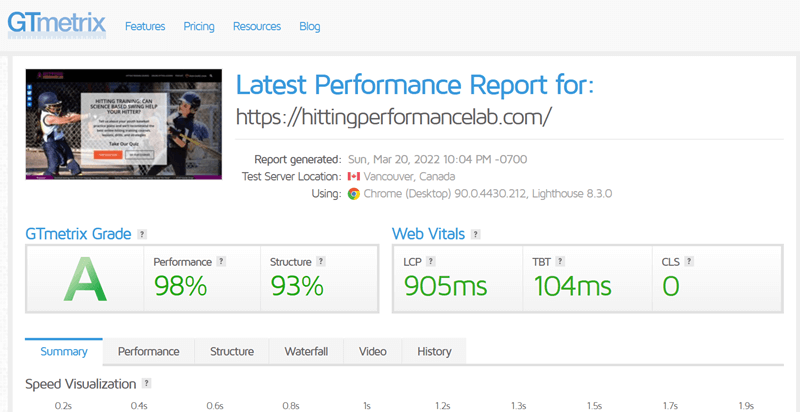Click the Chrome browser icon

[x=354, y=194]
